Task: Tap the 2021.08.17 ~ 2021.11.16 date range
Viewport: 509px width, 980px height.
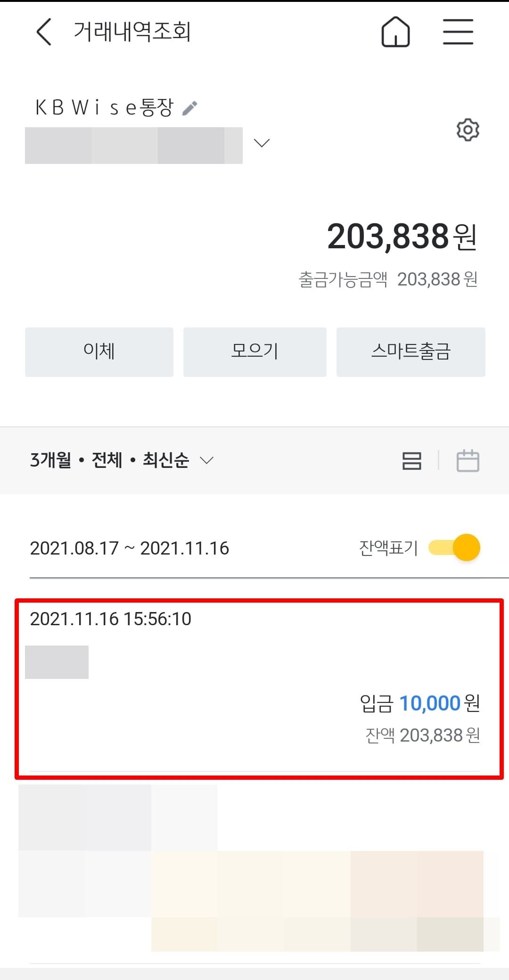Action: pyautogui.click(x=129, y=548)
